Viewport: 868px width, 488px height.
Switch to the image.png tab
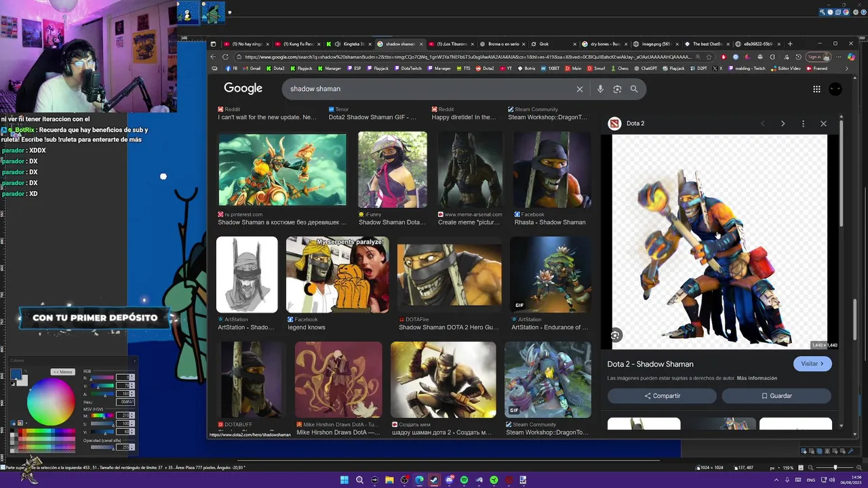[656, 44]
